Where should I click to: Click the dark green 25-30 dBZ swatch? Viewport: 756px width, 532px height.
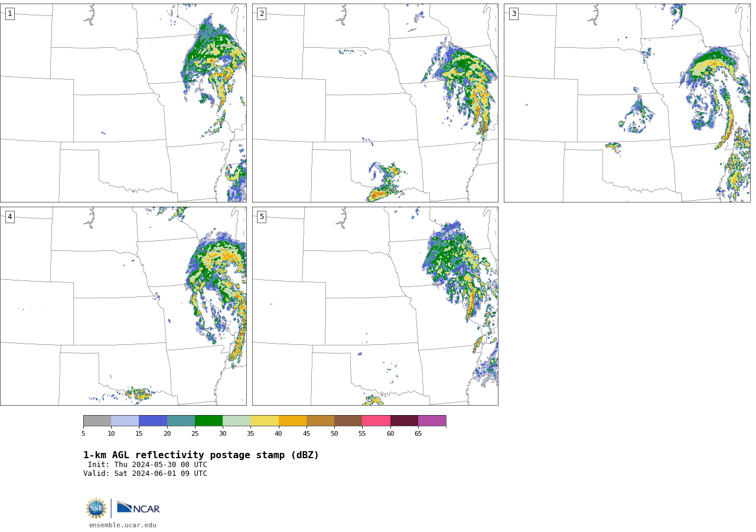[x=208, y=421]
